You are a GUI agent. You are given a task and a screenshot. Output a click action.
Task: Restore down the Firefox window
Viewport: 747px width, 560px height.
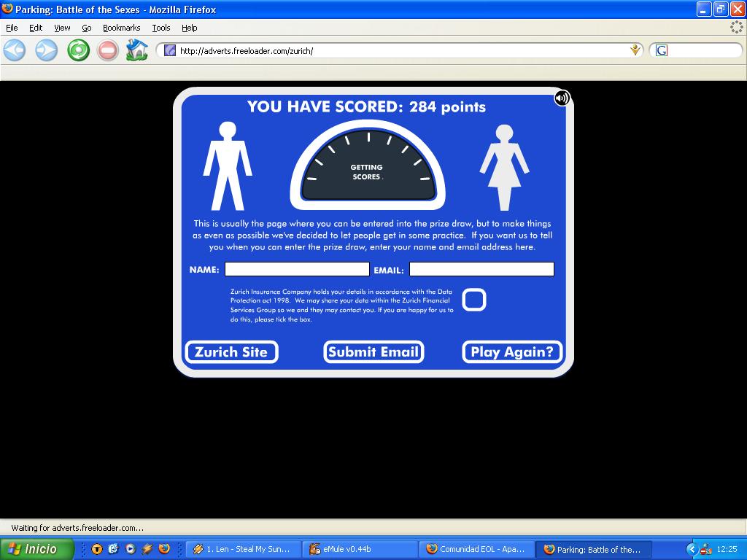click(x=721, y=9)
